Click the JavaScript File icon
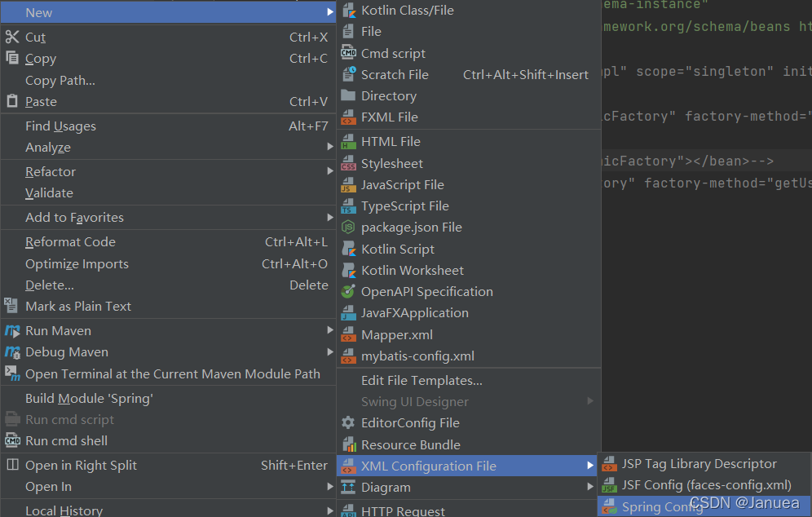The height and width of the screenshot is (517, 812). (x=348, y=185)
